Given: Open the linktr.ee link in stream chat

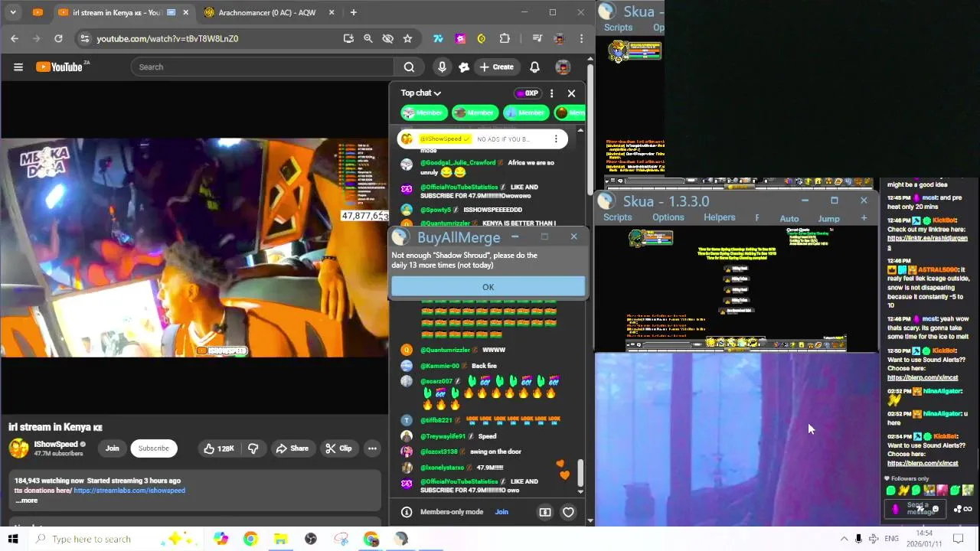Looking at the screenshot, I should point(927,242).
